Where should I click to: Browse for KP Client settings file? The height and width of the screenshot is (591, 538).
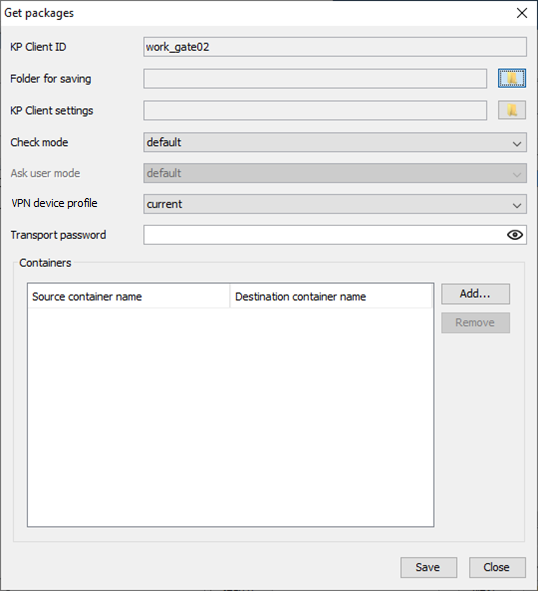[x=512, y=110]
